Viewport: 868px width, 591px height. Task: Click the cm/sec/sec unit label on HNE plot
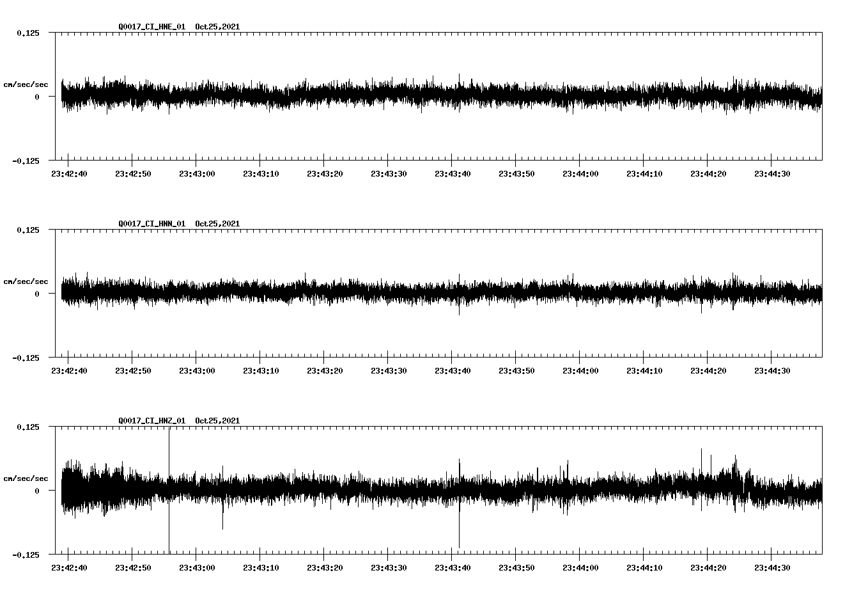(26, 84)
